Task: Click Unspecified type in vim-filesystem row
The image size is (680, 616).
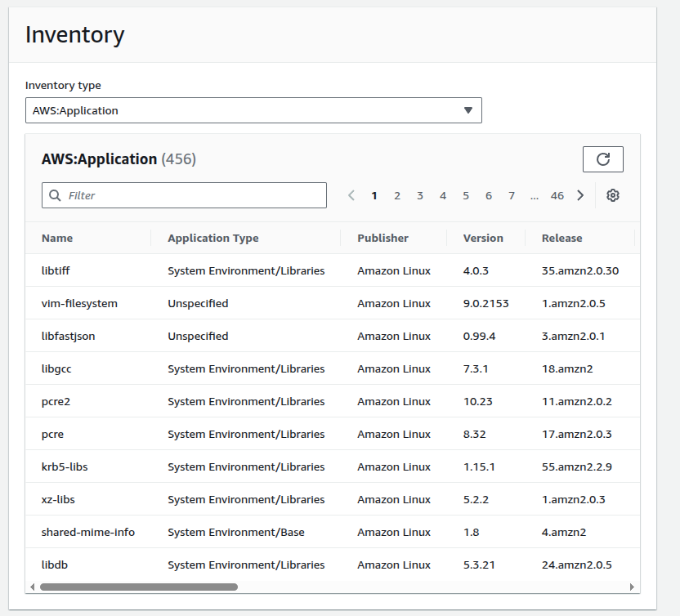Action: pyautogui.click(x=198, y=303)
